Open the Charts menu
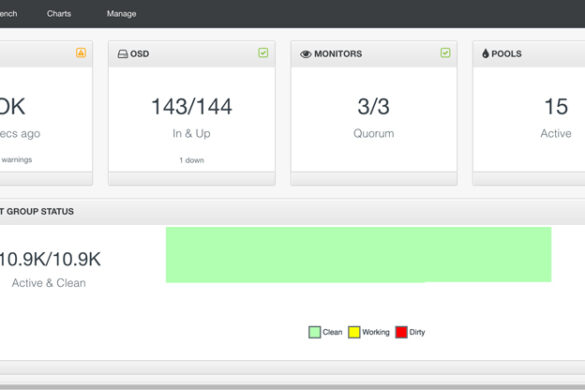 click(x=59, y=14)
